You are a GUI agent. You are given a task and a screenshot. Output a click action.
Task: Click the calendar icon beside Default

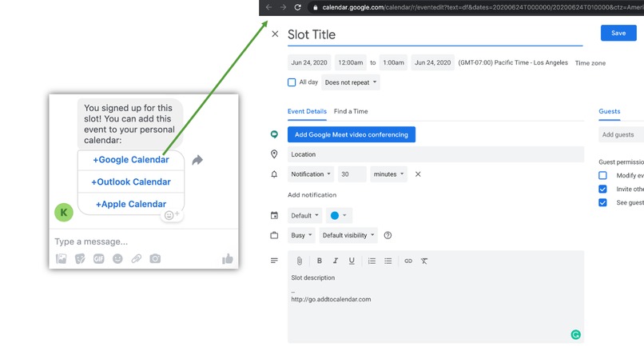pos(274,215)
